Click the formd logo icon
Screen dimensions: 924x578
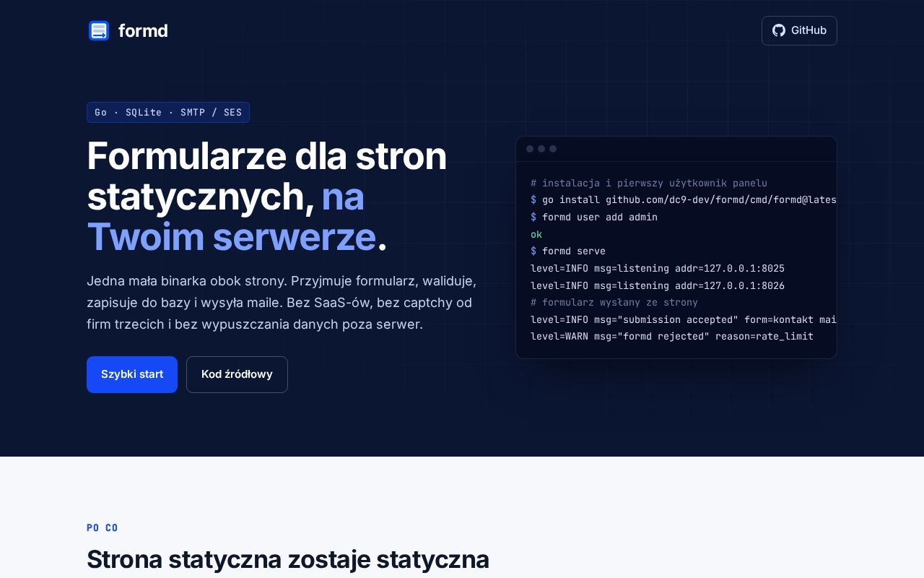tap(99, 30)
